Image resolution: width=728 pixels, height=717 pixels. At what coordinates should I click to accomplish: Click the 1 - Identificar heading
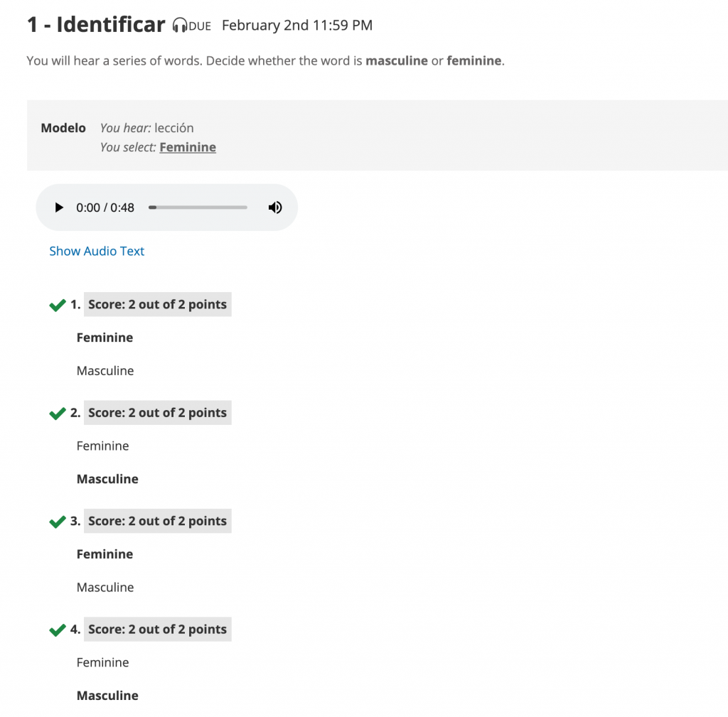(x=96, y=25)
